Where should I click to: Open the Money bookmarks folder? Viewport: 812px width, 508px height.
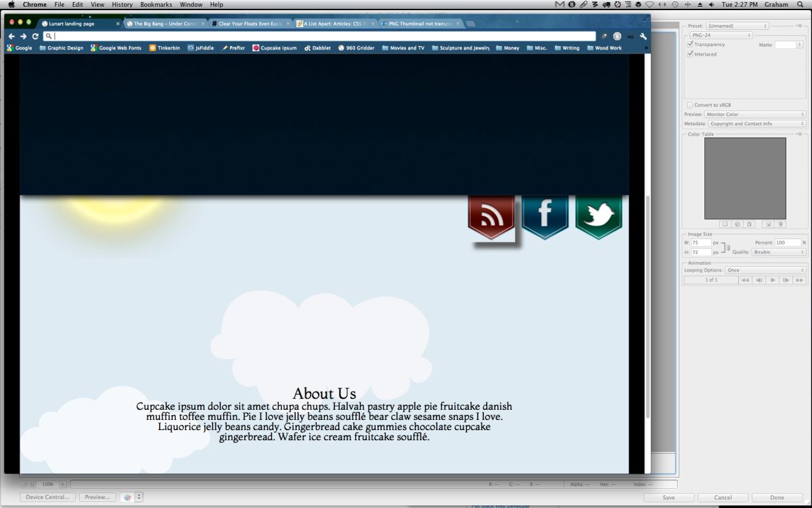click(507, 48)
